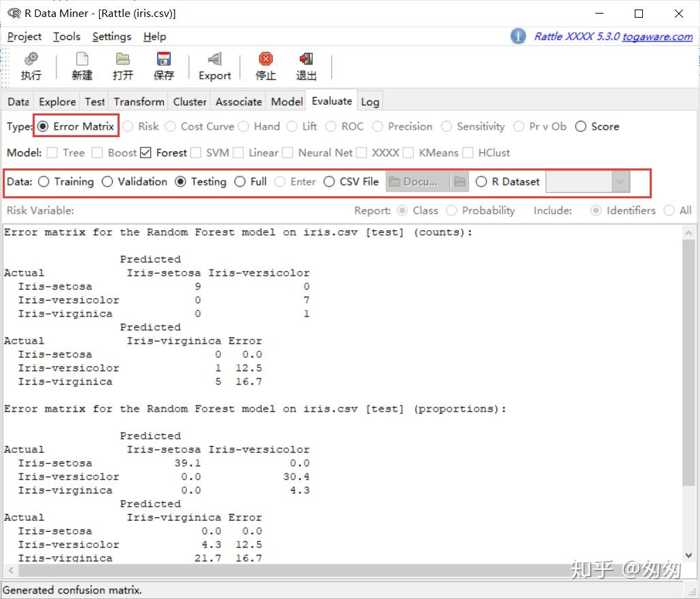Viewport: 700px width, 599px height.
Task: Select the Enter data radio button
Action: (280, 181)
